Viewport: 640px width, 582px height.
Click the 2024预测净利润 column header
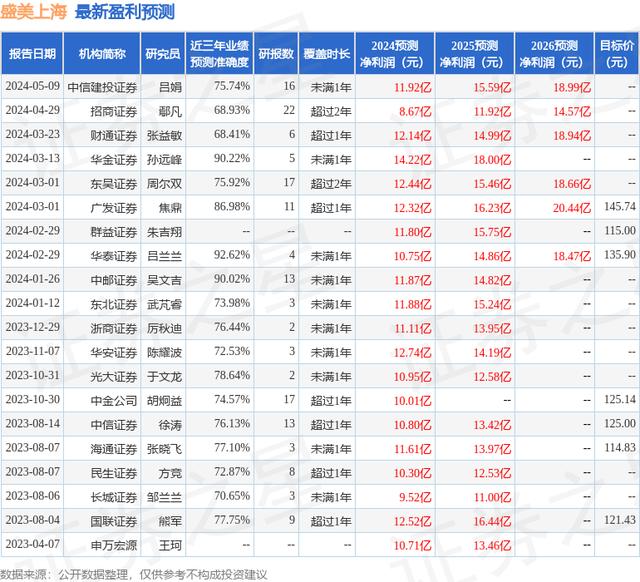(x=395, y=53)
